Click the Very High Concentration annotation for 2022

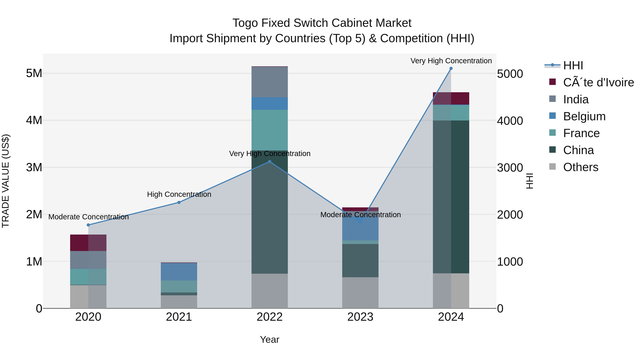(x=270, y=154)
